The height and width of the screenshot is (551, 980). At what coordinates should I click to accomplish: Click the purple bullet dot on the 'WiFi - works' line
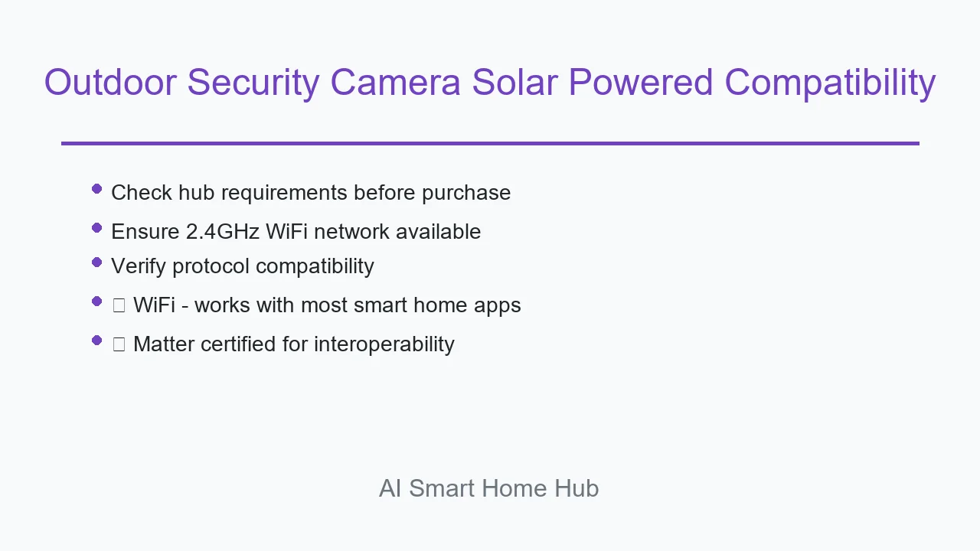tap(96, 302)
